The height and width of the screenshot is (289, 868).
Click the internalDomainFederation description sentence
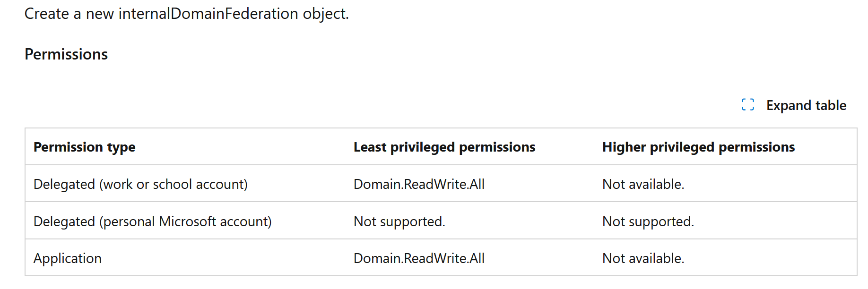pos(187,14)
